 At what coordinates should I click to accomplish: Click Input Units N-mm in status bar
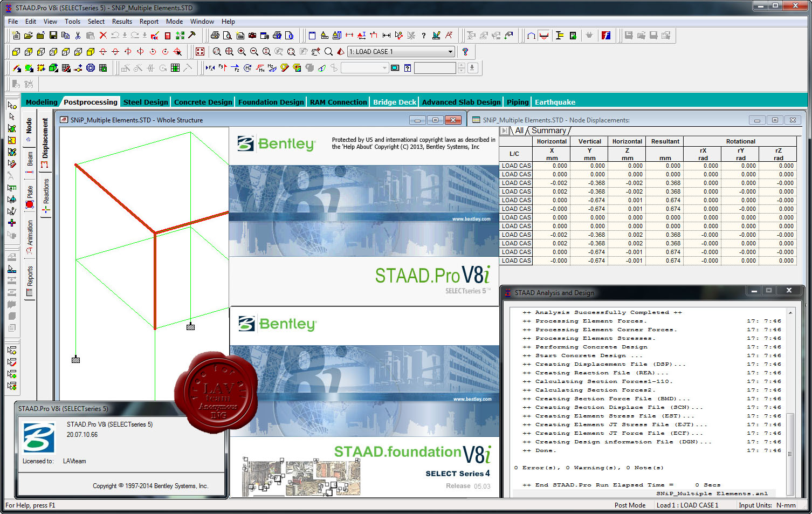(x=767, y=505)
